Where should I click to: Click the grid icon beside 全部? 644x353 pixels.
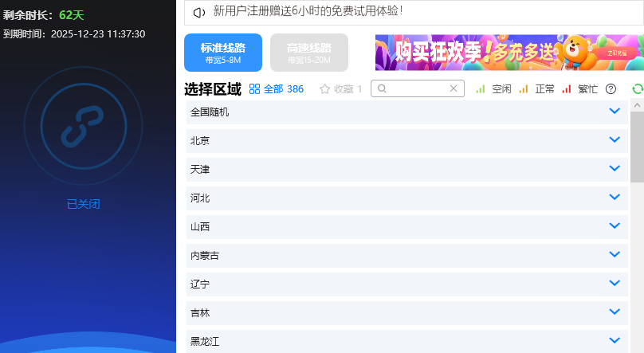[x=255, y=89]
